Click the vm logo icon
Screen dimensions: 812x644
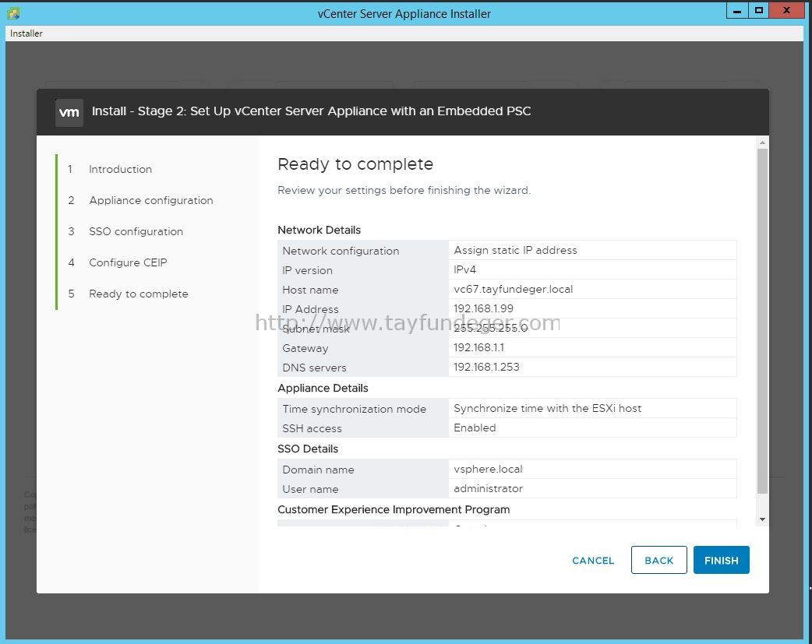[x=69, y=112]
